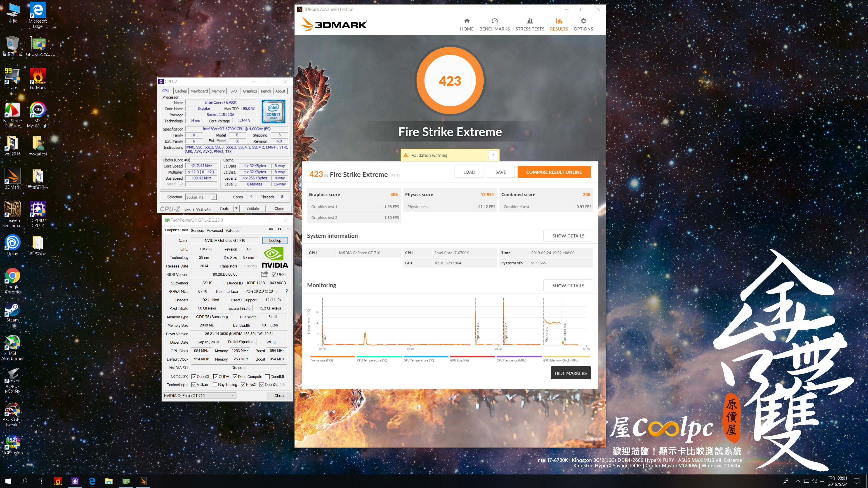The height and width of the screenshot is (488, 868).
Task: Open the GPU-Z NVIDIA GeForce GT 710 dropdown
Action: point(199,395)
